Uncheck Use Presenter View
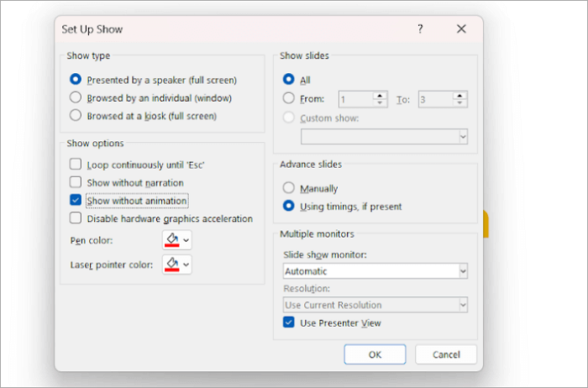 point(290,322)
